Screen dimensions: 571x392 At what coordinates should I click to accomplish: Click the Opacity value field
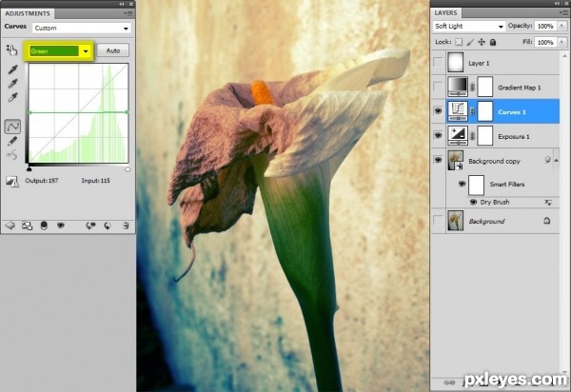coord(545,26)
